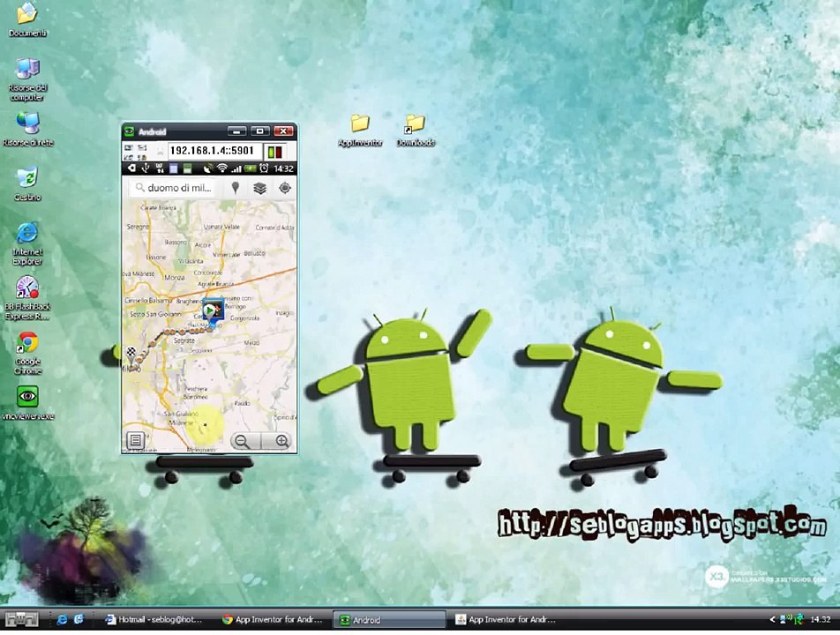Click the 192.168.1.4::5901 address field
This screenshot has height=635, width=840.
214,151
